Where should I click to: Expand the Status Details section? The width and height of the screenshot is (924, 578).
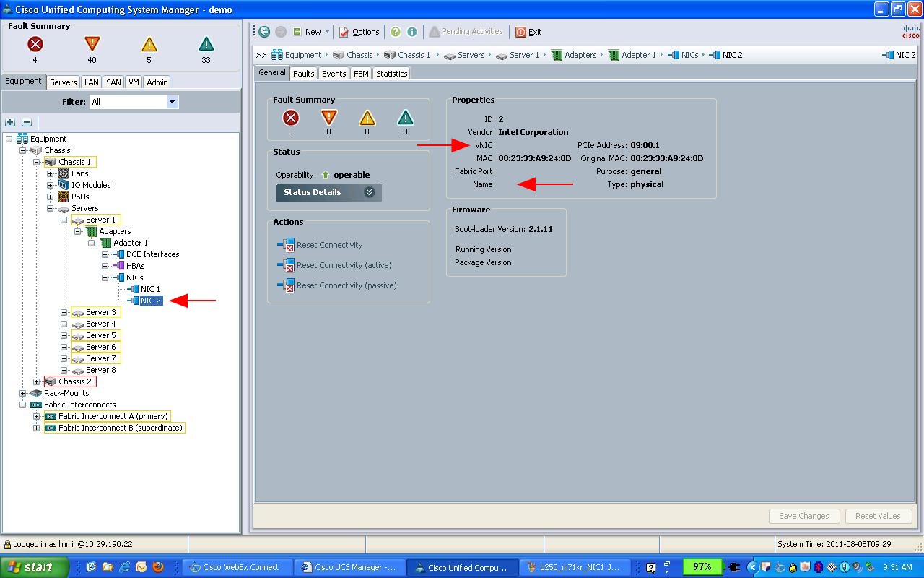(x=328, y=192)
